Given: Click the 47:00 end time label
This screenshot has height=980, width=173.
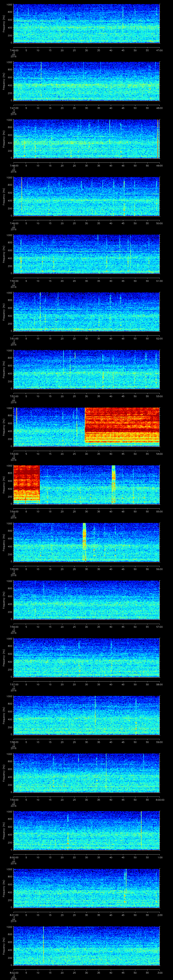Looking at the screenshot, I should click(159, 50).
